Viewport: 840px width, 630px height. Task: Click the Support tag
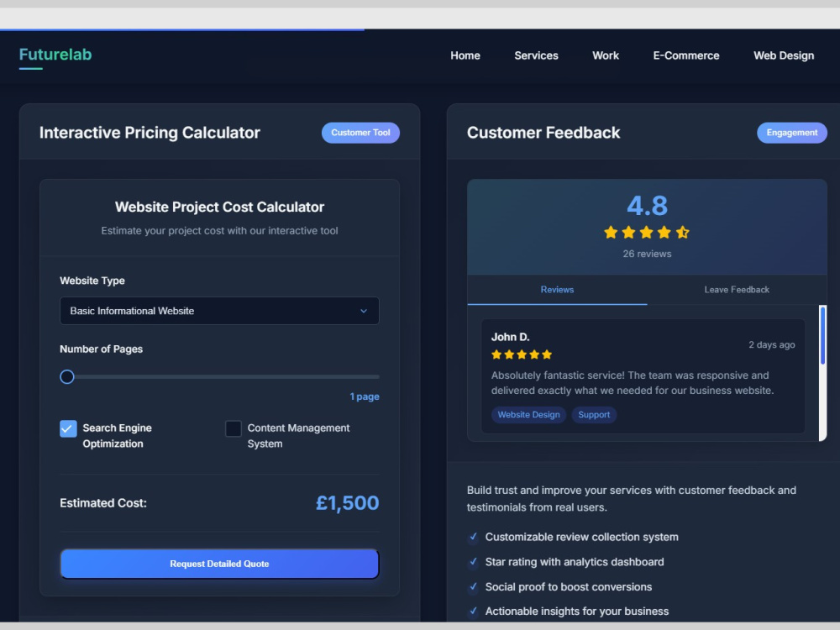click(594, 415)
